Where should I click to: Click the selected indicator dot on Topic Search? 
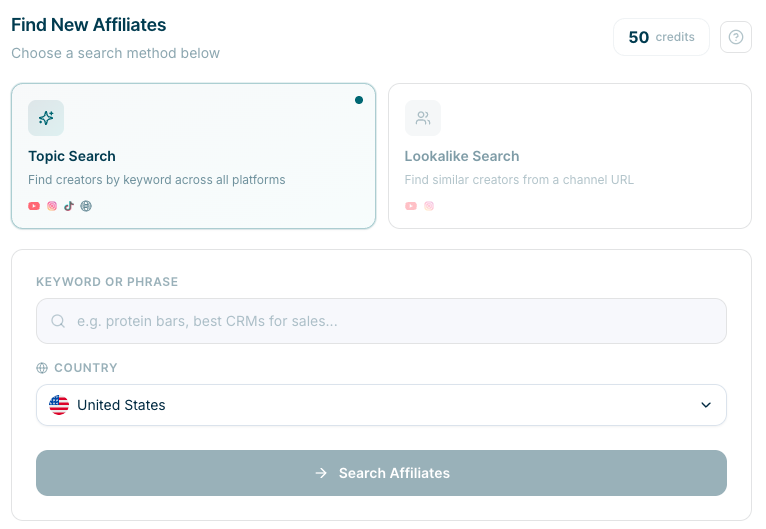(x=359, y=100)
